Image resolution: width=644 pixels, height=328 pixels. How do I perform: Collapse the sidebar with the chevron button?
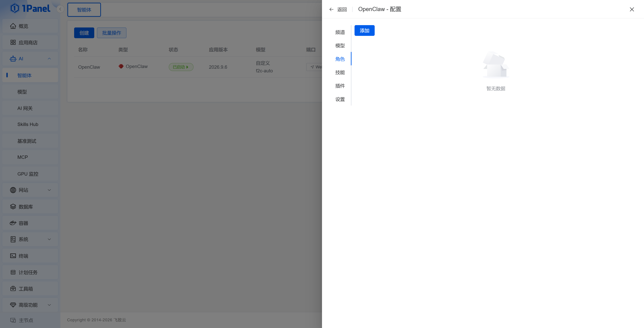click(60, 9)
